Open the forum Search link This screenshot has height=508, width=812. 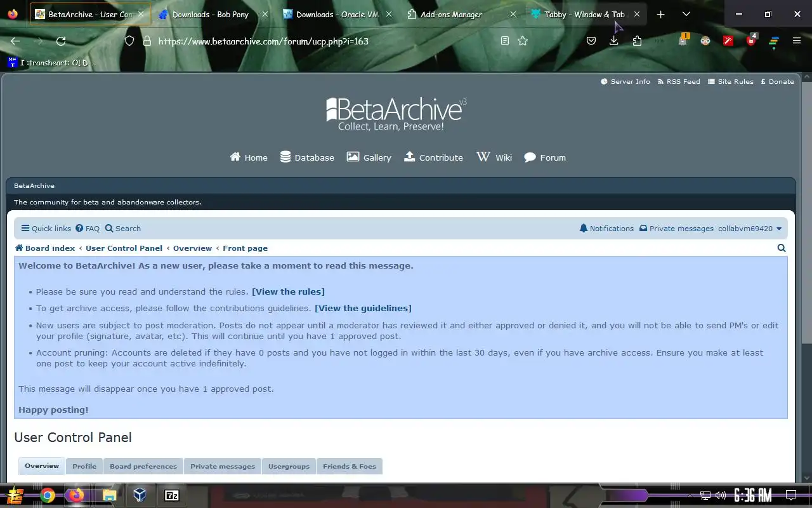[123, 229]
